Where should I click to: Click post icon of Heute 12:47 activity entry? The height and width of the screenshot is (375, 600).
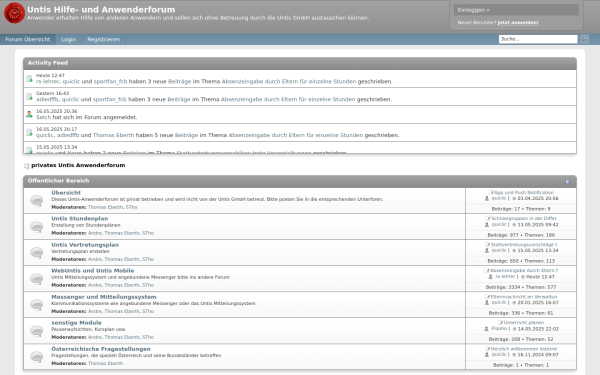coord(29,78)
